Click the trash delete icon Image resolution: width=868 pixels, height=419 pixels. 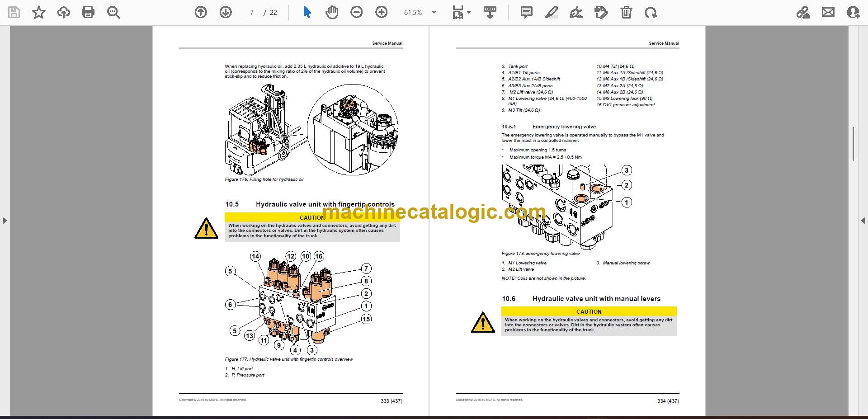pyautogui.click(x=626, y=12)
